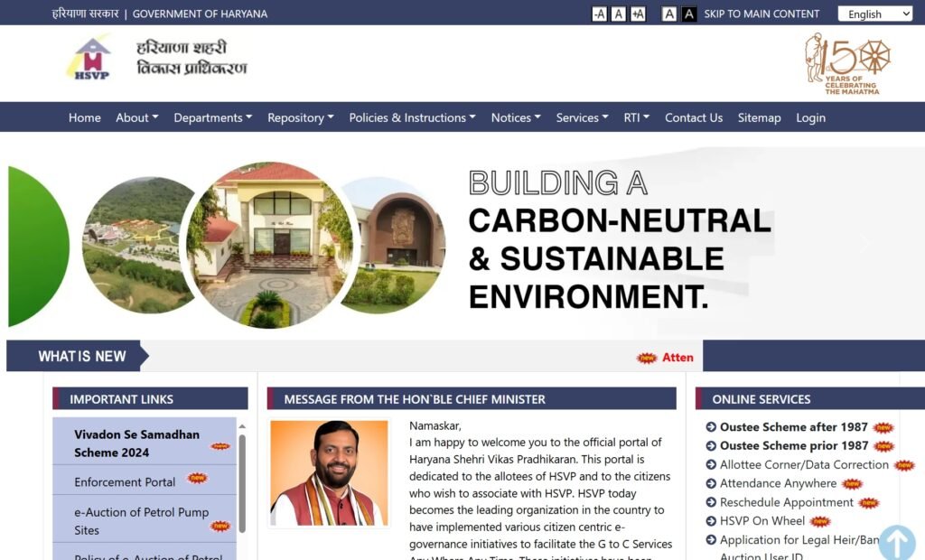The height and width of the screenshot is (560, 925).
Task: Click the 150 Years Mahatma emblem
Action: tap(848, 64)
